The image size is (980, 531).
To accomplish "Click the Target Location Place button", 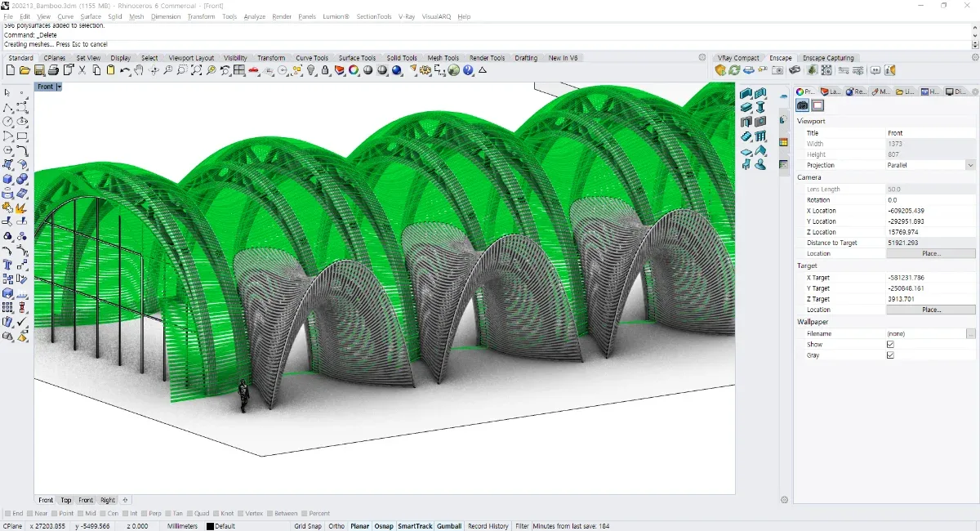I will pos(931,310).
